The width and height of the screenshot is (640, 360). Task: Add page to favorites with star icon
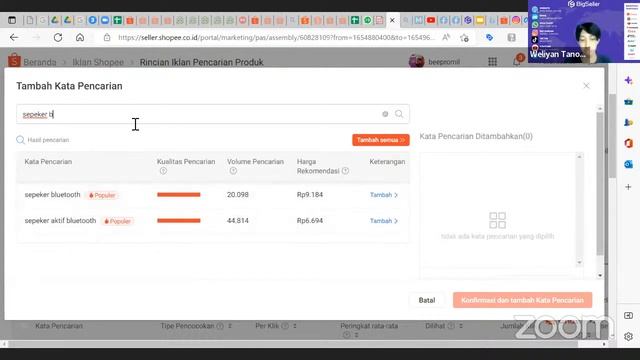(464, 38)
